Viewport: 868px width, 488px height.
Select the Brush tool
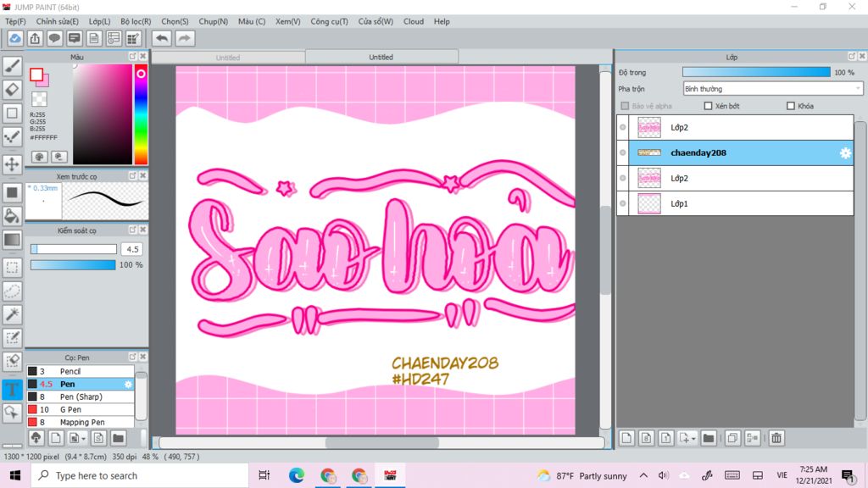pyautogui.click(x=12, y=66)
